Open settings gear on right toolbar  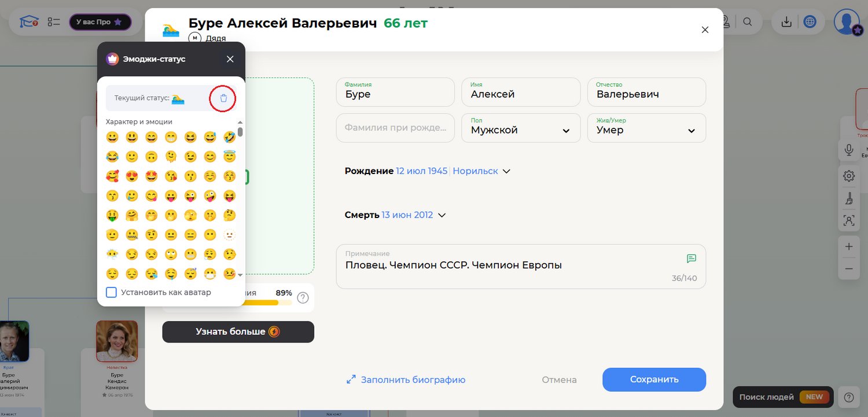click(849, 176)
